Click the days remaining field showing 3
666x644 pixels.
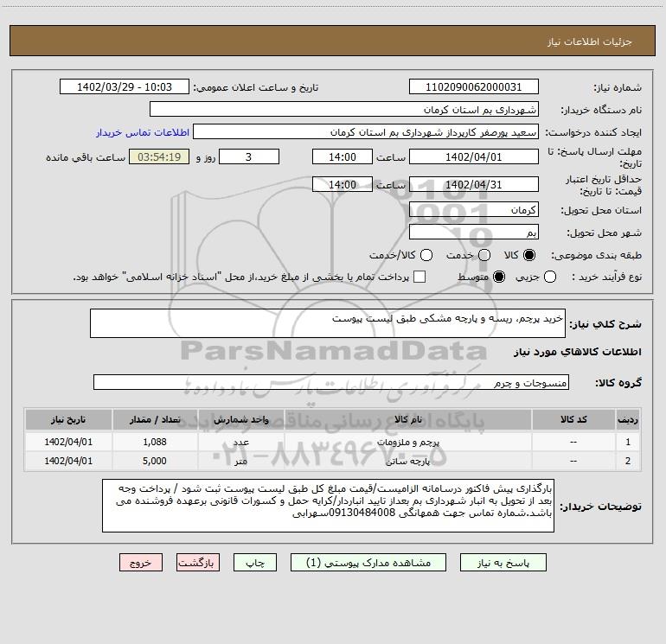pyautogui.click(x=249, y=156)
